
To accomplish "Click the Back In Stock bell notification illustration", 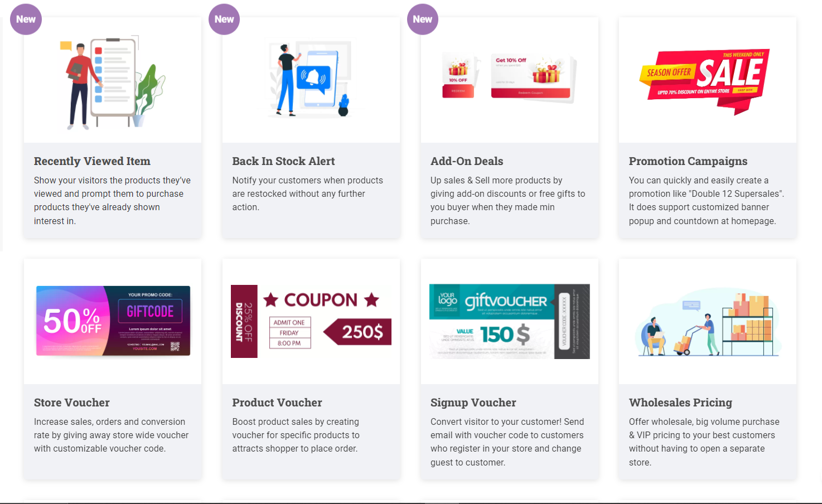I will (x=311, y=77).
